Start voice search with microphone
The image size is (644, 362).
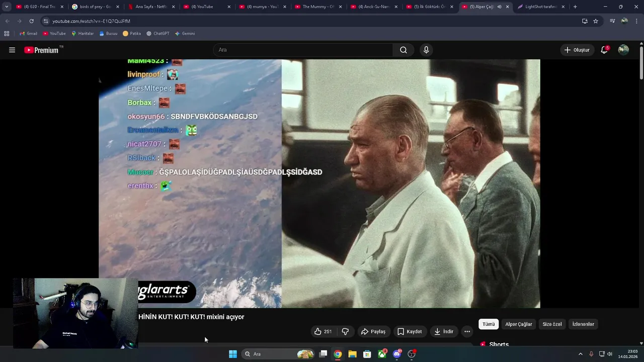[426, 50]
